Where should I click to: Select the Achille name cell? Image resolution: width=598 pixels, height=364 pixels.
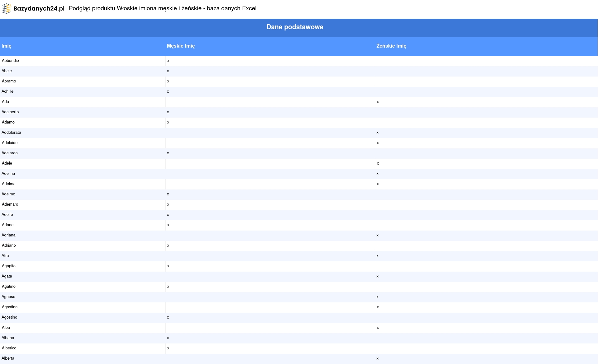pos(7,91)
